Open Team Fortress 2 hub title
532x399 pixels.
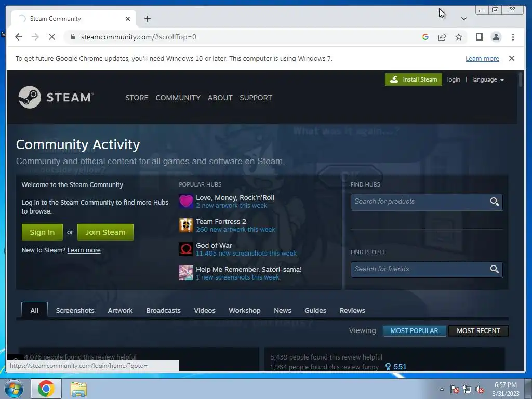tap(221, 221)
